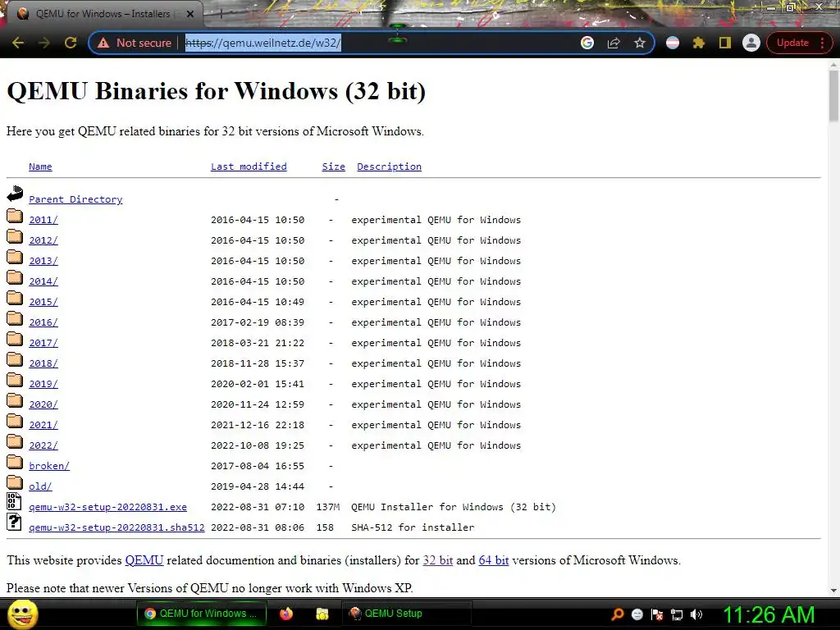Open the 2016/ directory link
Viewport: 840px width, 630px height.
pyautogui.click(x=43, y=322)
